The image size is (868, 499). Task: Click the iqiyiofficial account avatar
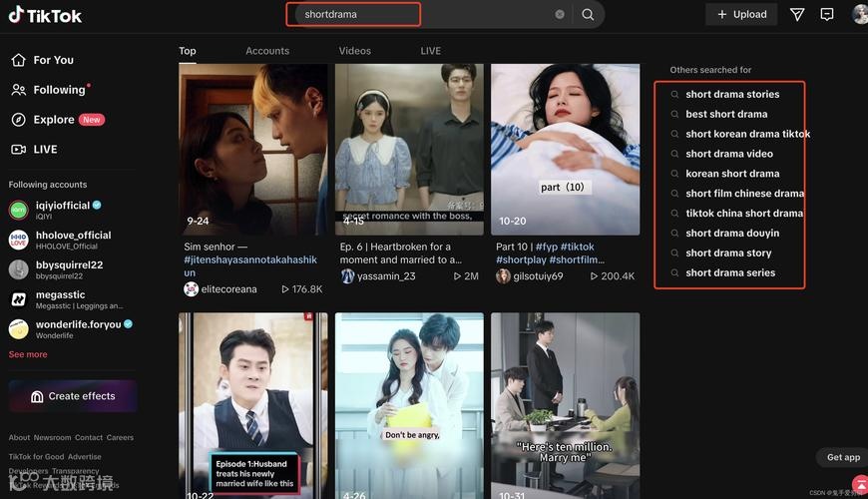18,210
